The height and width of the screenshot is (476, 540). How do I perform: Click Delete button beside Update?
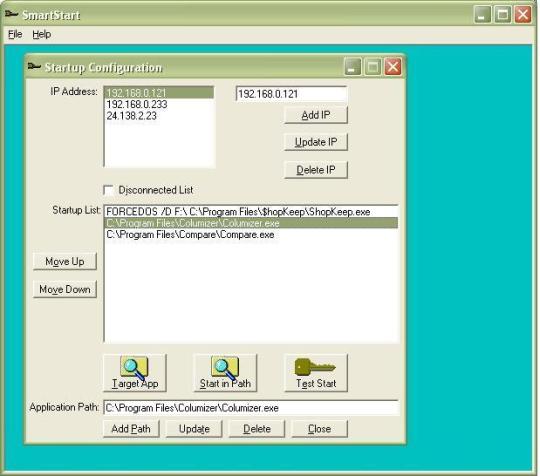point(257,429)
